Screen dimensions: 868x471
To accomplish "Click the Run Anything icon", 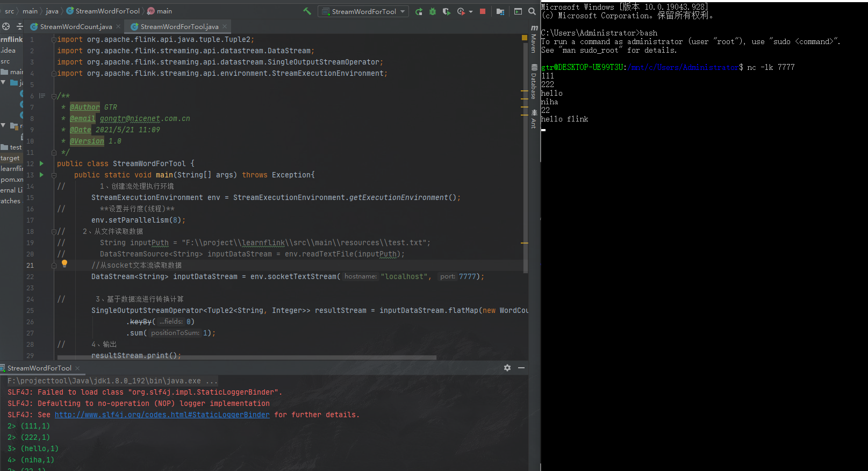I will 518,11.
